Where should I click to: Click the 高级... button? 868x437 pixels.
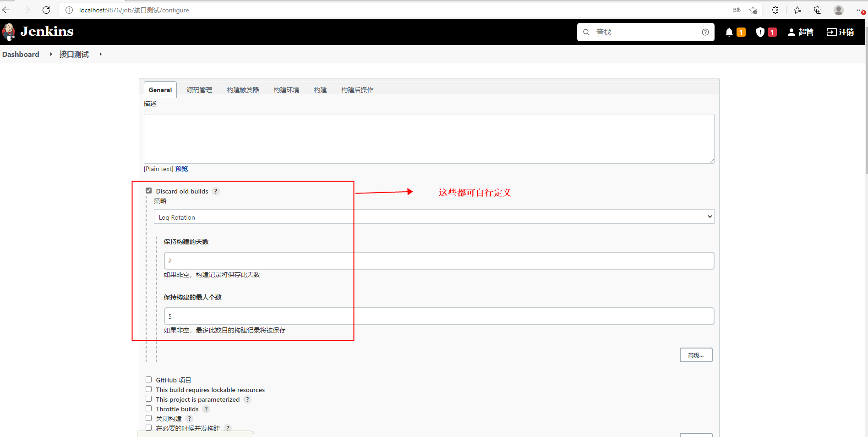tap(696, 355)
